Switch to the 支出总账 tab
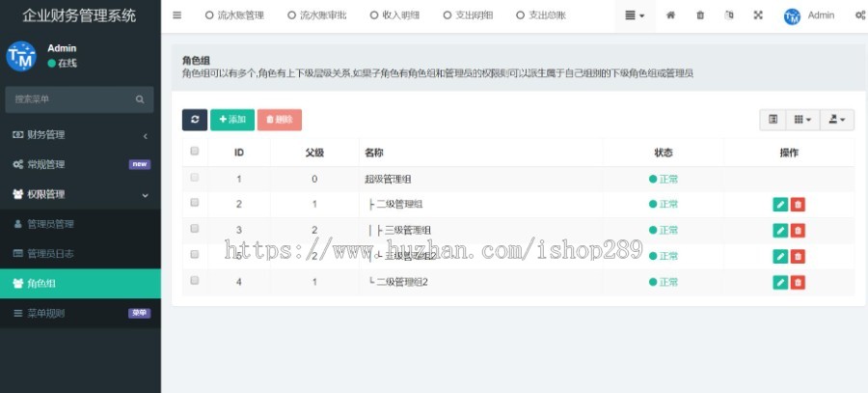Image resolution: width=868 pixels, height=393 pixels. [541, 15]
